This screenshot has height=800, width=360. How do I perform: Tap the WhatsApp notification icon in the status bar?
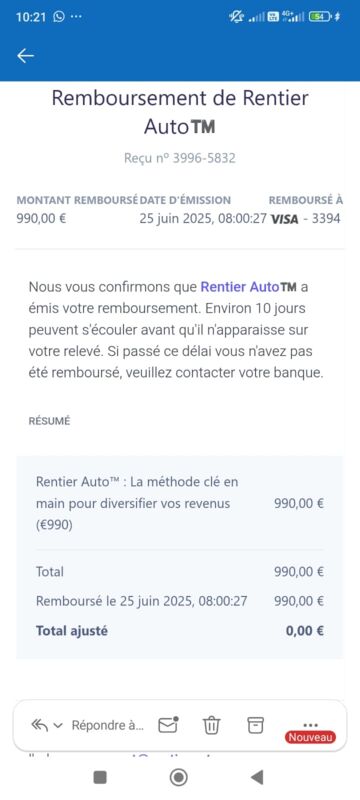point(59,16)
